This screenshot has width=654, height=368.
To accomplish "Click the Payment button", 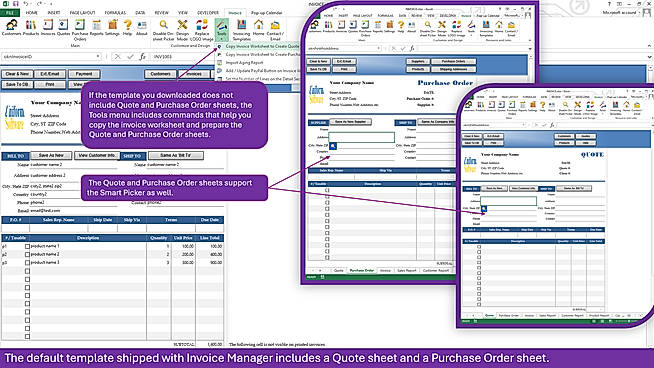I will 84,74.
